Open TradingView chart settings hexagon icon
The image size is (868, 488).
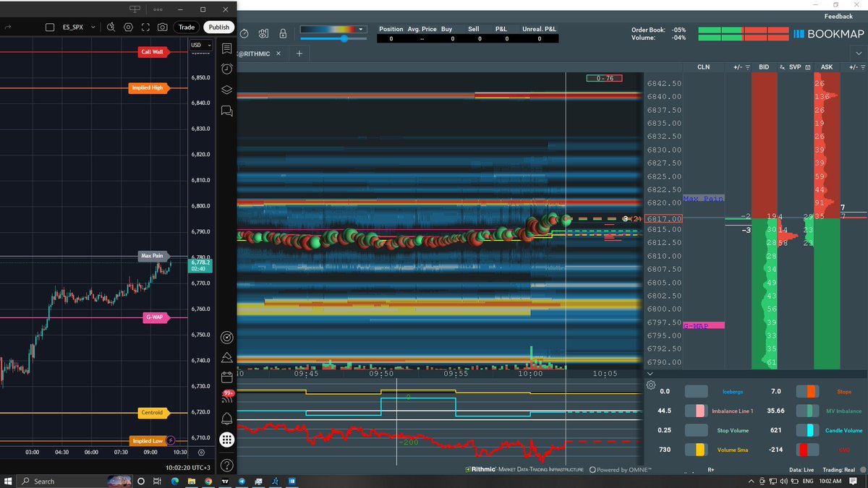[128, 27]
